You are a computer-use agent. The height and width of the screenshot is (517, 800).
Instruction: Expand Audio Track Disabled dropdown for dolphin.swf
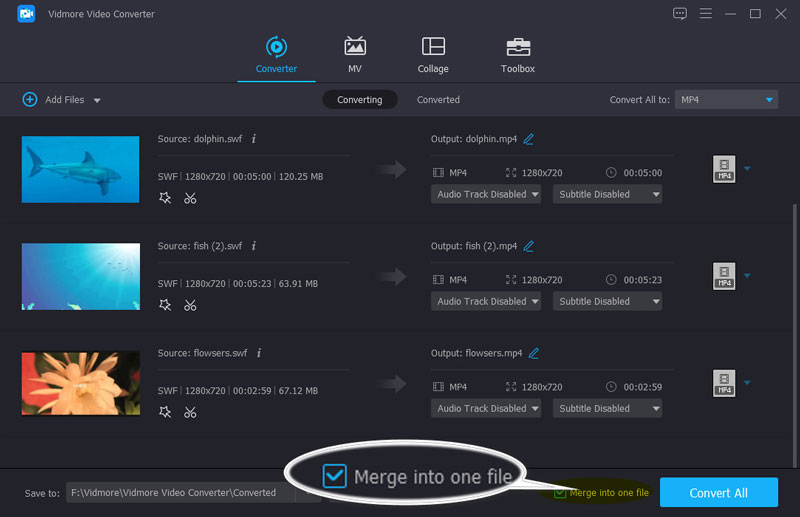click(x=486, y=194)
